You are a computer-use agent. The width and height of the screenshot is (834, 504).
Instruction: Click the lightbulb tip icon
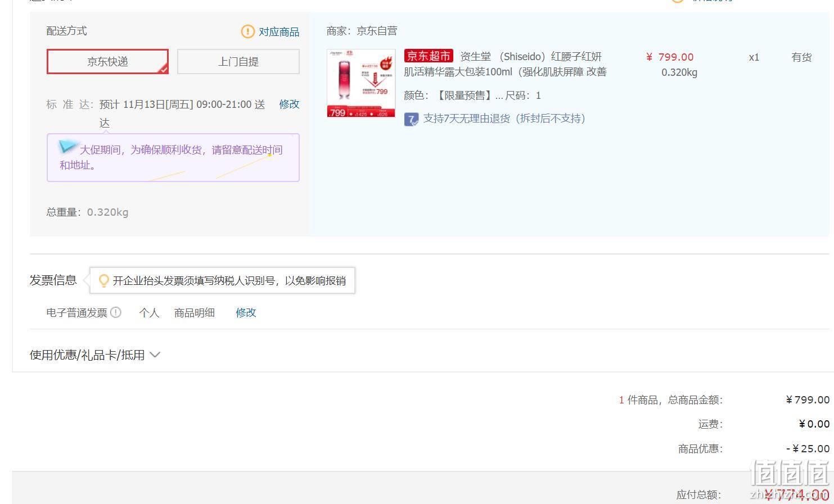[103, 280]
